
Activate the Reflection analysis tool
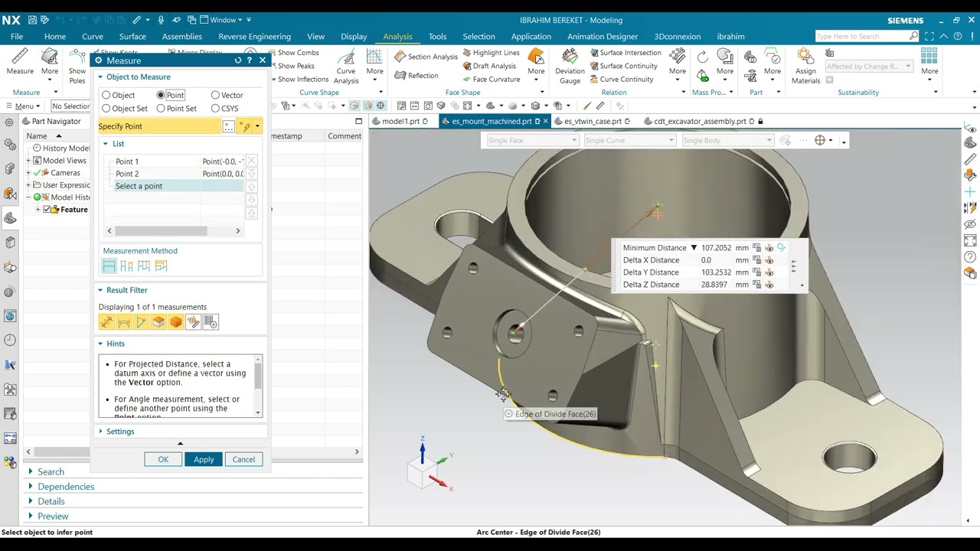coord(416,75)
